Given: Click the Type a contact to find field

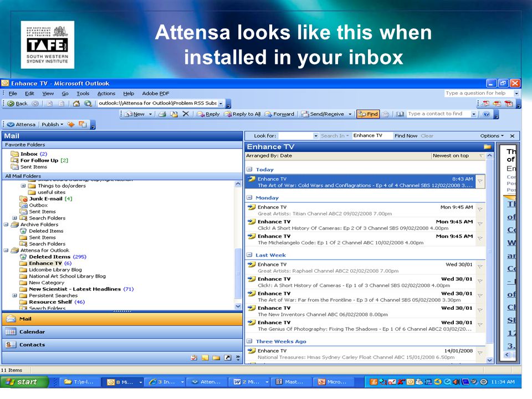Looking at the screenshot, I should [439, 114].
